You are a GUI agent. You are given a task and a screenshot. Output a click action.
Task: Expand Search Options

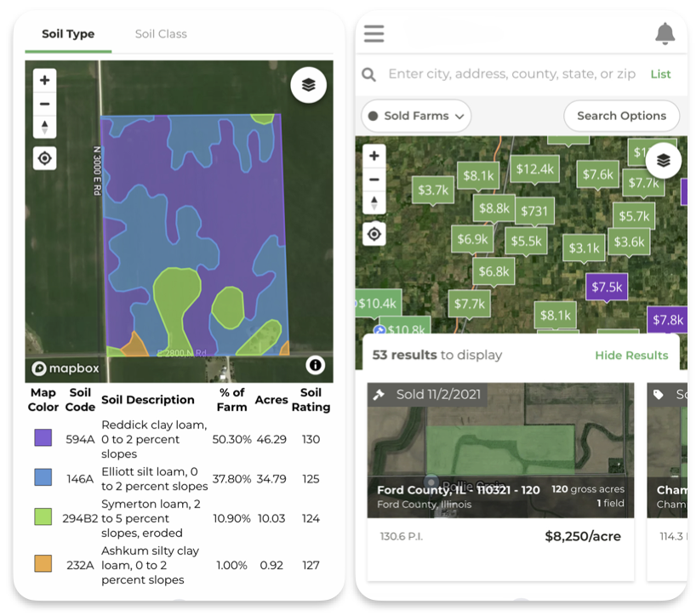[x=621, y=116]
